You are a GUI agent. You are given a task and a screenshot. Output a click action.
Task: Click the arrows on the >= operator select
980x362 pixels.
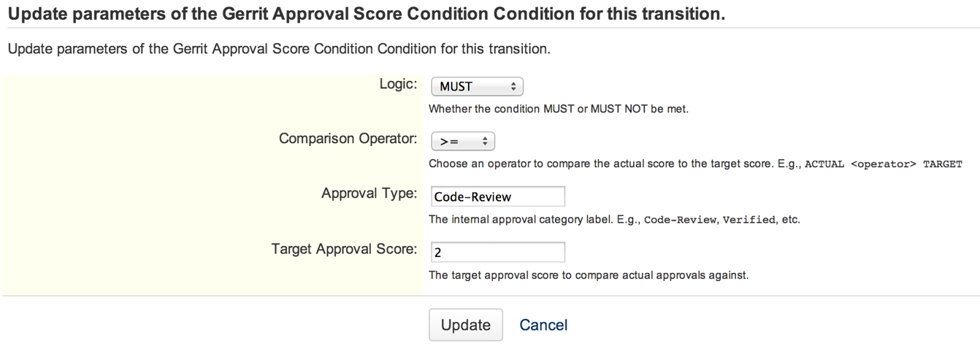coord(485,141)
